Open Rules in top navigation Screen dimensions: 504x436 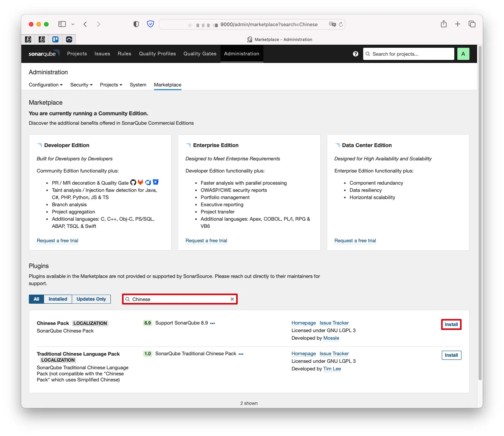124,54
